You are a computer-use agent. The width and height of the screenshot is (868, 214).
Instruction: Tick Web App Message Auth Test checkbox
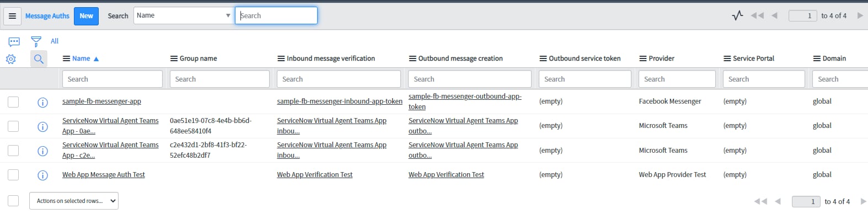[13, 174]
